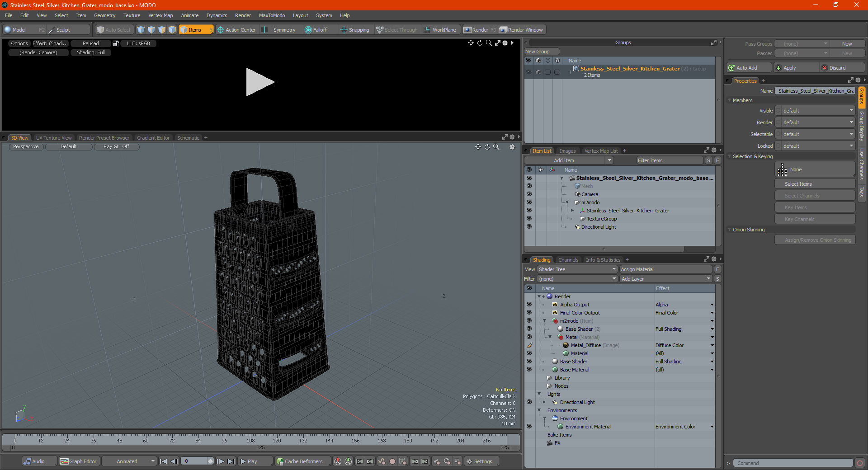Click 3D viewport pan move icon
This screenshot has height=470, width=868.
pyautogui.click(x=478, y=147)
